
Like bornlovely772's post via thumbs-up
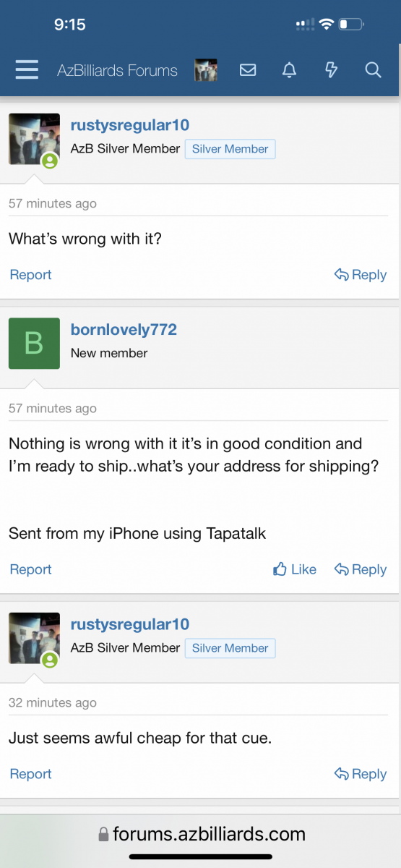pos(295,570)
